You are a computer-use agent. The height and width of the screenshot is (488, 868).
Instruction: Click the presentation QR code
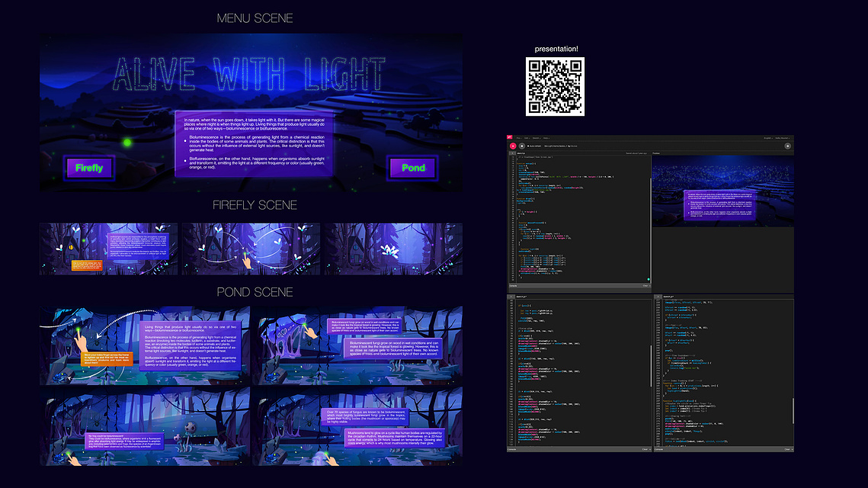[x=555, y=86]
